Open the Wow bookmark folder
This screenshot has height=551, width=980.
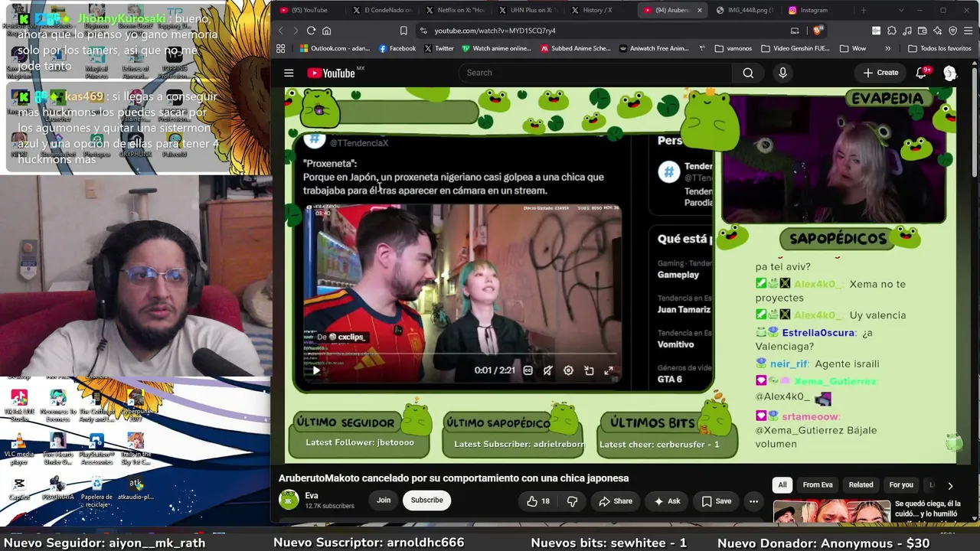pos(853,48)
